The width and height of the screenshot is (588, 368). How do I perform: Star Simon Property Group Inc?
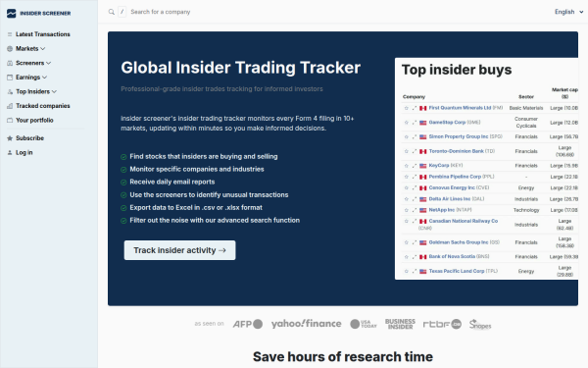(x=406, y=136)
